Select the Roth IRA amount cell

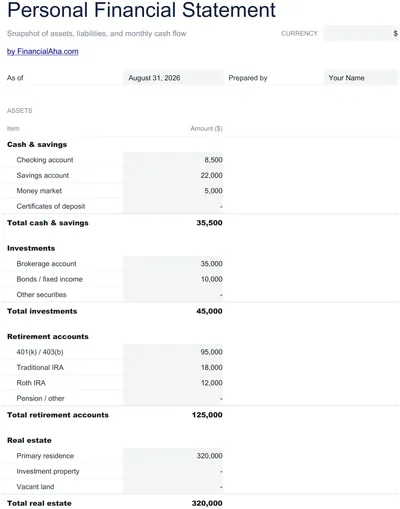173,383
